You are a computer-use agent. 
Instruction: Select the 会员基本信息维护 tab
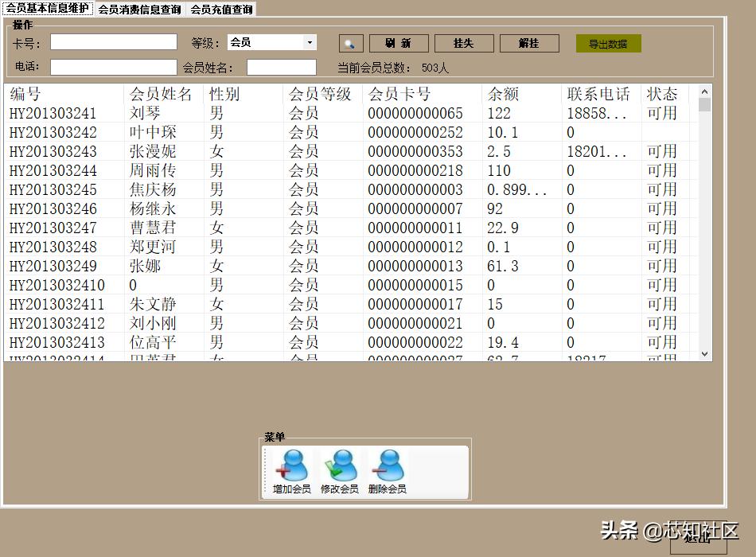click(48, 10)
